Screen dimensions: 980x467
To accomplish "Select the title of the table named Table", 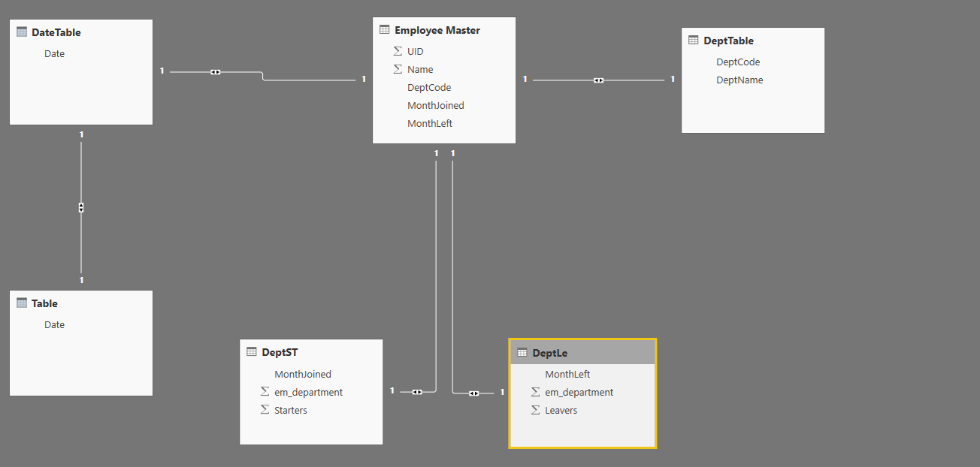I will [x=44, y=303].
